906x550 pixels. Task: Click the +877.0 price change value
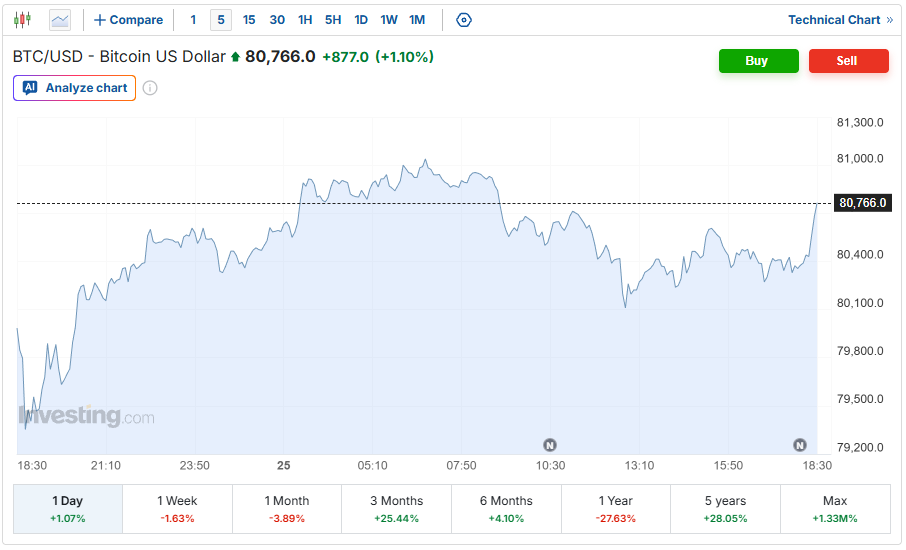coord(345,57)
